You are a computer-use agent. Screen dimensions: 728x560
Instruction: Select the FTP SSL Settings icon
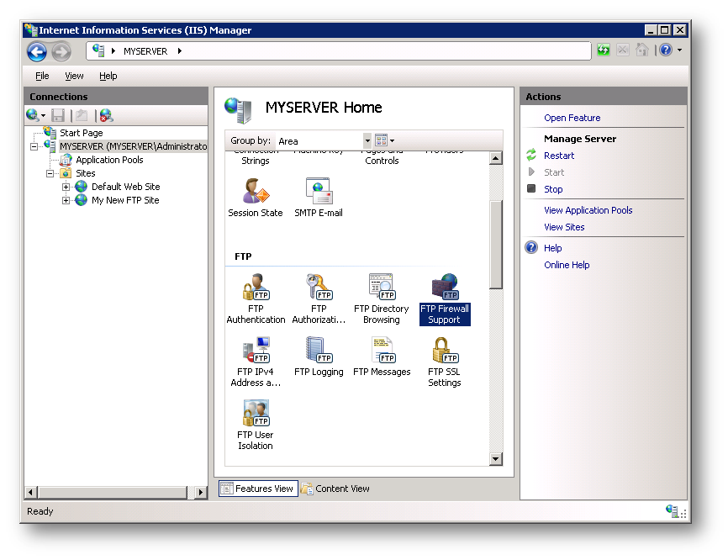[x=445, y=362]
